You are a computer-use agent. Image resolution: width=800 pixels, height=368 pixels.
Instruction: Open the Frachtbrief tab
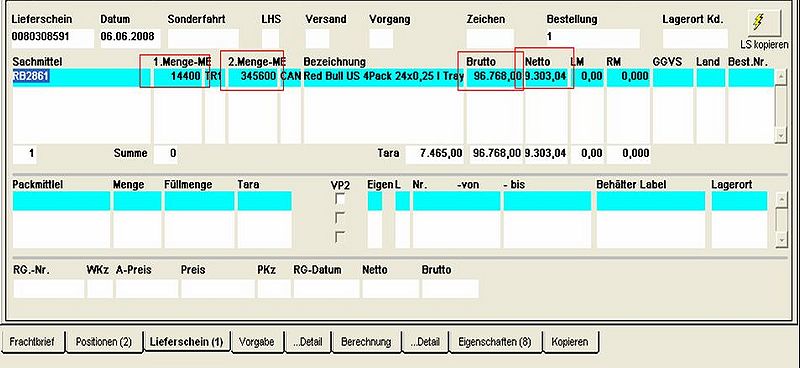point(34,342)
